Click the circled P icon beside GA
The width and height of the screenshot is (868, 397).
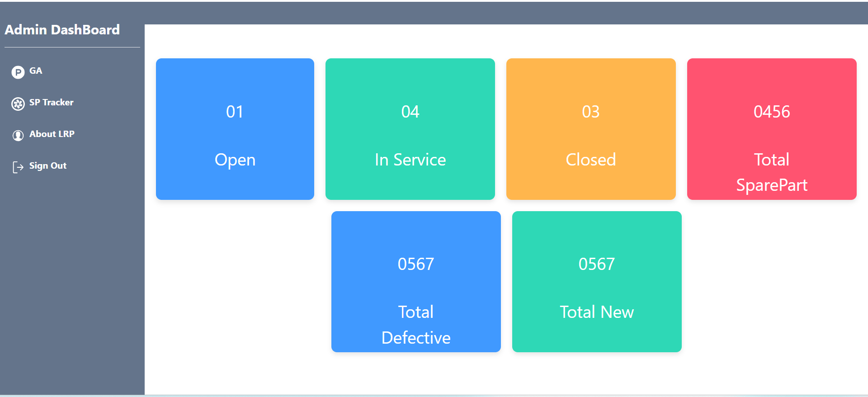(x=18, y=72)
